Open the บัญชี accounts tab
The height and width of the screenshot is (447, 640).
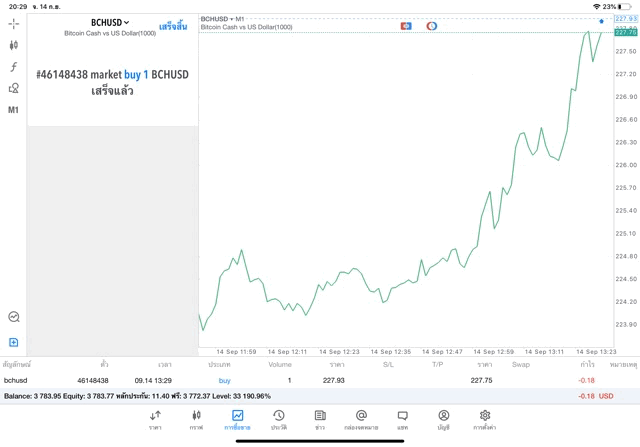tap(444, 420)
